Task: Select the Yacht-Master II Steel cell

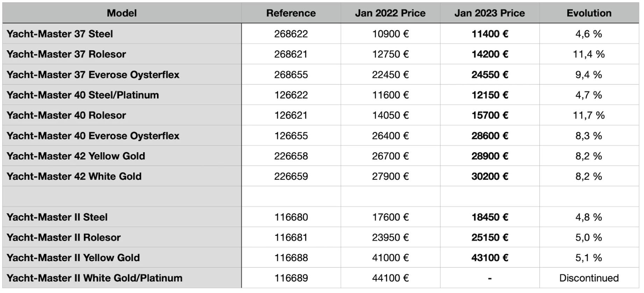Action: coord(57,217)
